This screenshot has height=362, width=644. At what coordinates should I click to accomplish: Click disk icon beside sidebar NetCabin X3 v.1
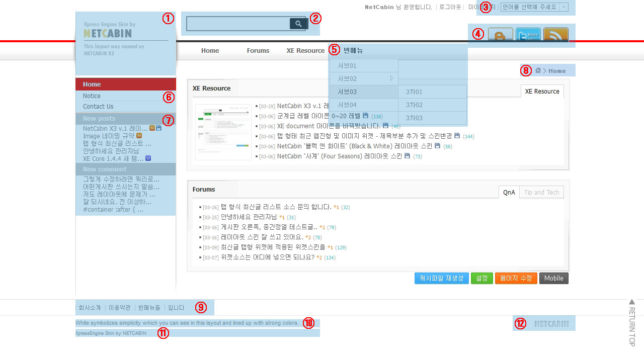pos(158,128)
